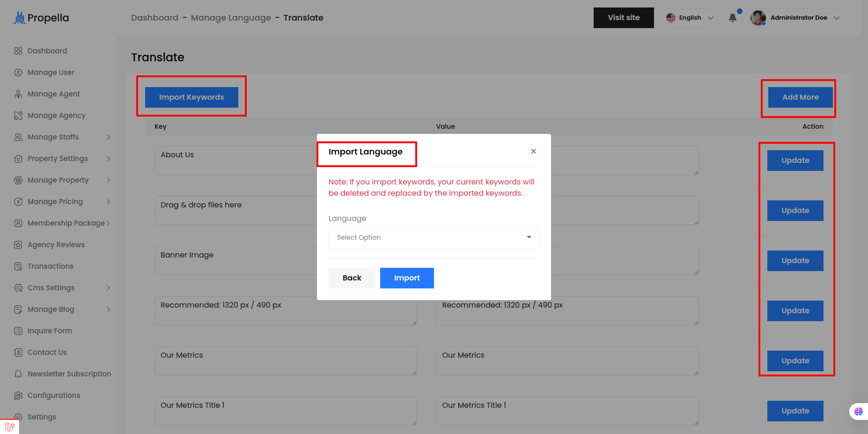Click the Our Metrics value text field
Viewport: 868px width, 434px height.
567,361
